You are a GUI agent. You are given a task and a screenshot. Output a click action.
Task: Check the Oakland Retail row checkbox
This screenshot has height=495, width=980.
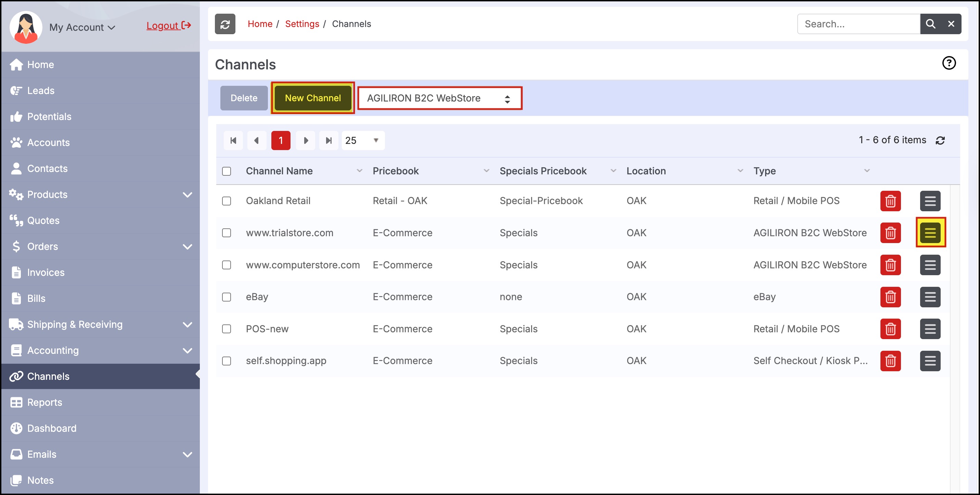click(x=227, y=201)
